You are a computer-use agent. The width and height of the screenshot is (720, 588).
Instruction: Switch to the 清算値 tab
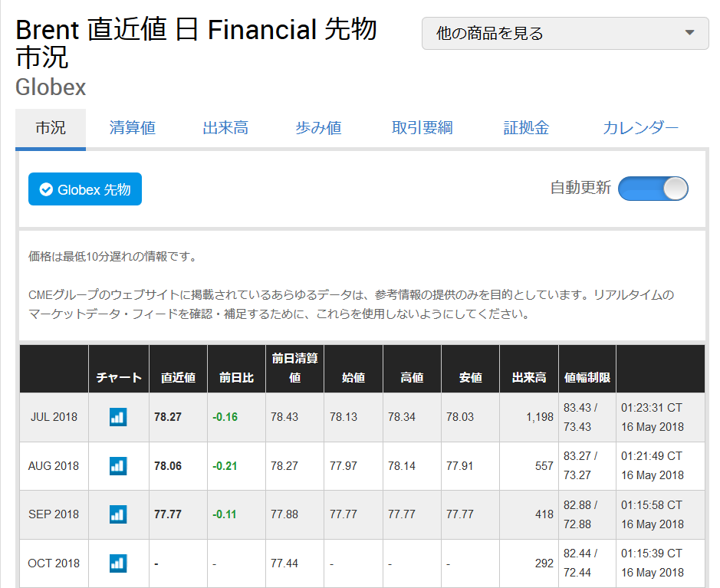point(133,128)
